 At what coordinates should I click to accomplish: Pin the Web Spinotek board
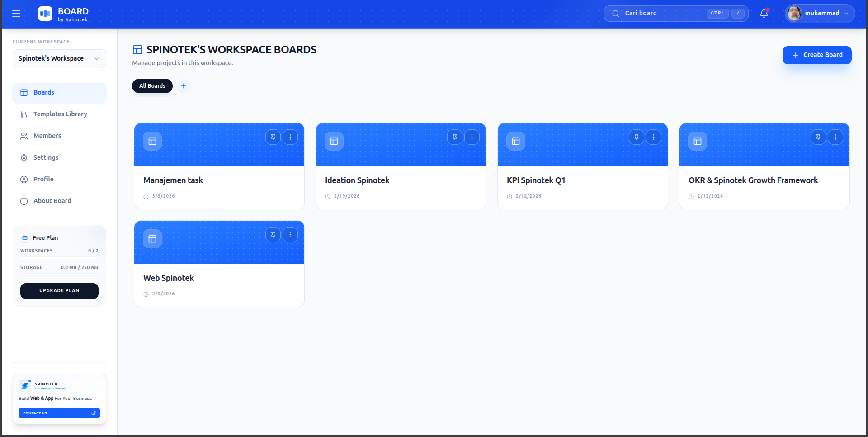click(x=273, y=234)
